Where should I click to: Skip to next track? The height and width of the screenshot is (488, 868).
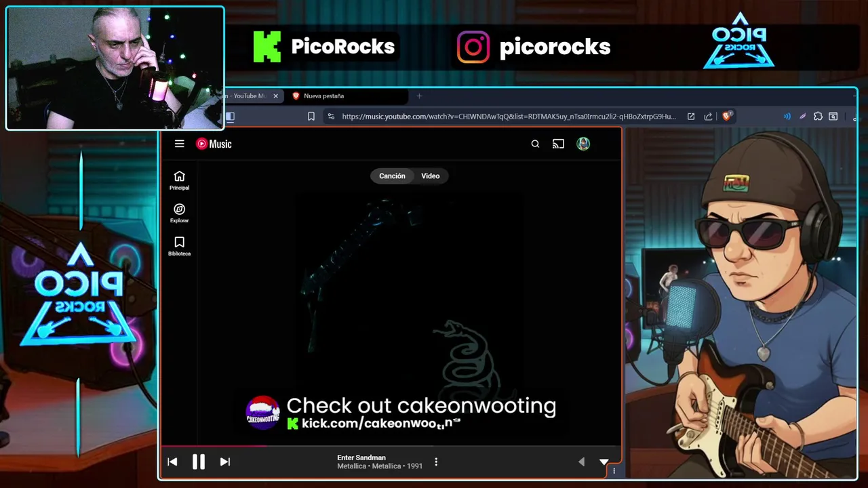pyautogui.click(x=225, y=462)
